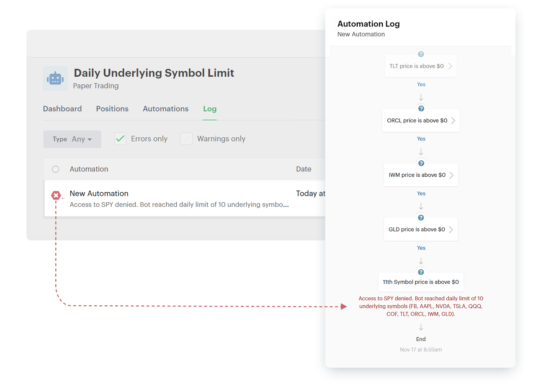Click the 11th Symbol price decision box

420,282
